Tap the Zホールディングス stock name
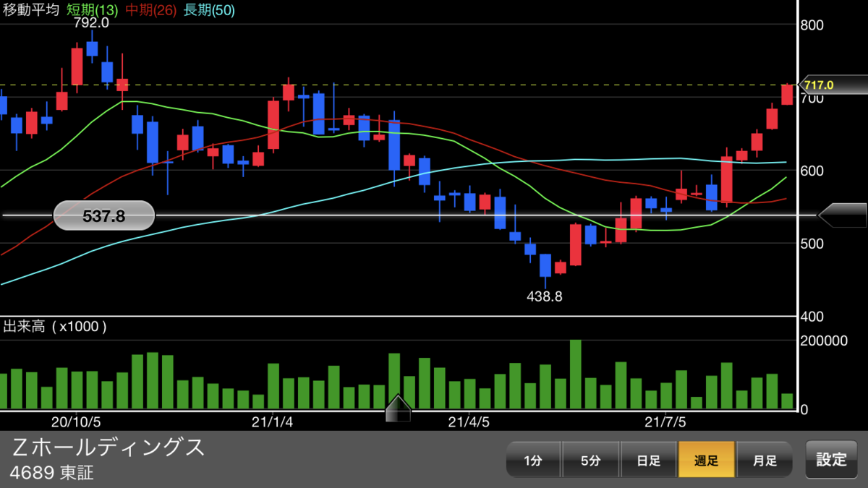The height and width of the screenshot is (488, 868). (109, 448)
